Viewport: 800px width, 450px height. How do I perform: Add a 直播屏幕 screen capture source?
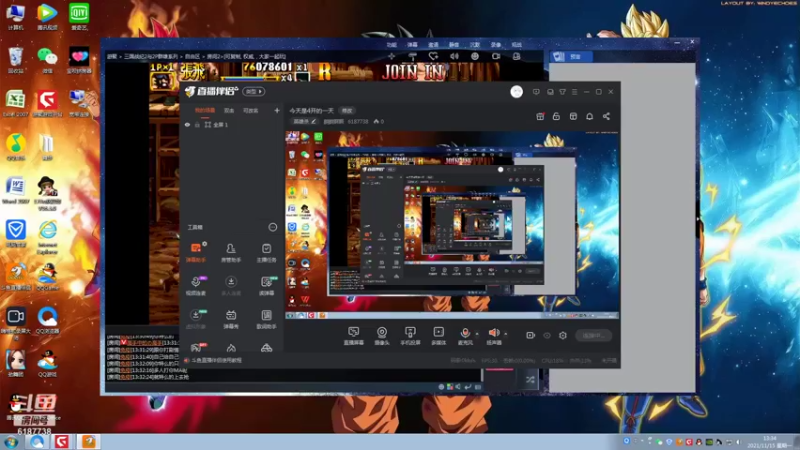point(353,336)
